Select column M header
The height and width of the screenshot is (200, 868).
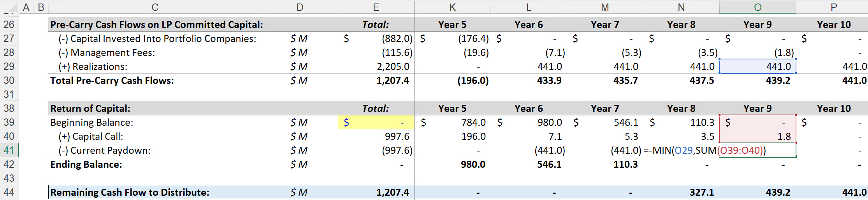(x=605, y=7)
